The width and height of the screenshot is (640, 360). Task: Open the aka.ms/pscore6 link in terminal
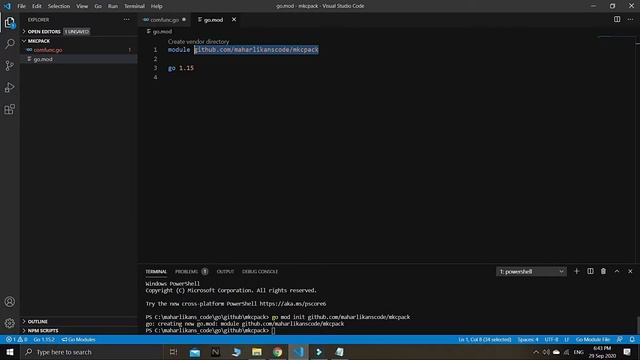pyautogui.click(x=293, y=304)
